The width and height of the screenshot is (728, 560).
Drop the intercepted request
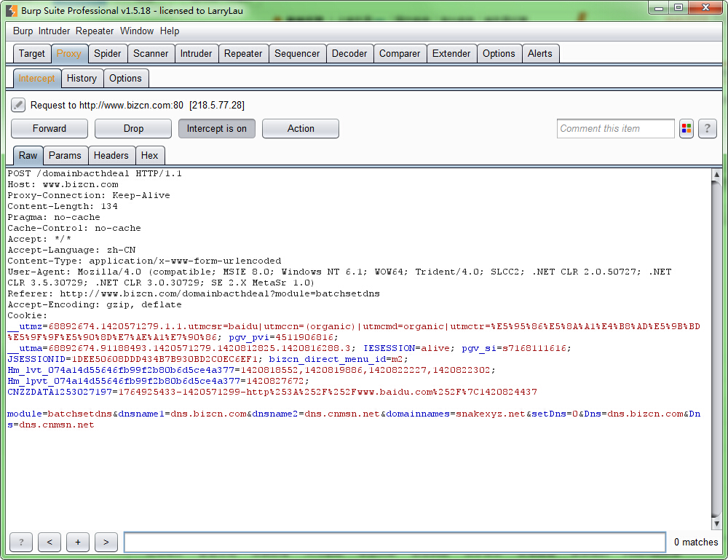coord(133,129)
